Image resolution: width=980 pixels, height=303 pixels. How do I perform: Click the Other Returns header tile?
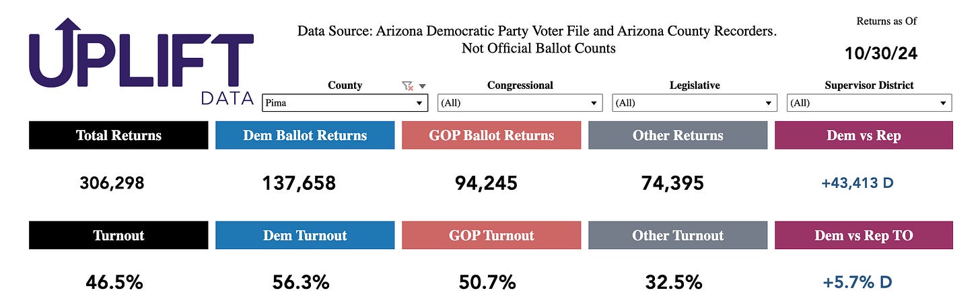(678, 135)
